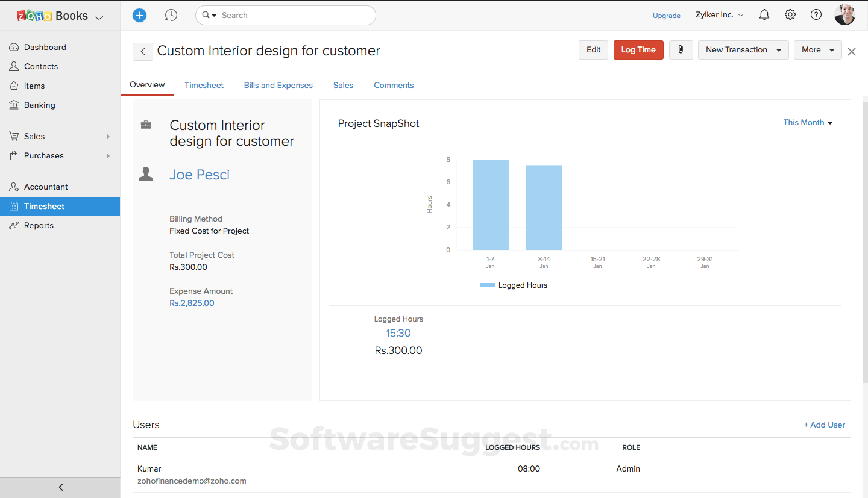Viewport: 868px width, 498px height.
Task: Open settings with the gear icon
Action: 790,14
